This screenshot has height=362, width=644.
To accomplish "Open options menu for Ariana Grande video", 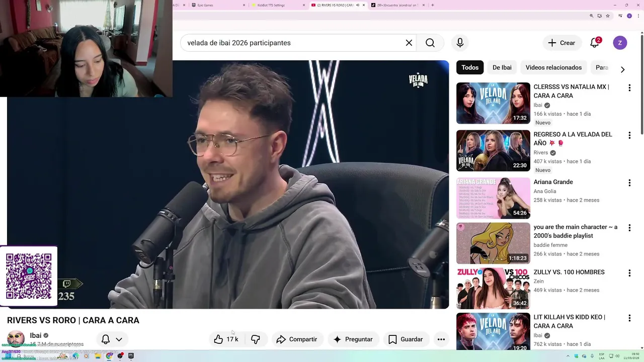I will pyautogui.click(x=629, y=183).
